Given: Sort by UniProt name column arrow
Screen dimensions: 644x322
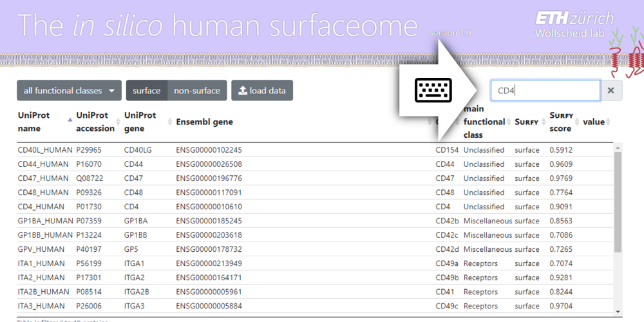Looking at the screenshot, I should pos(70,120).
